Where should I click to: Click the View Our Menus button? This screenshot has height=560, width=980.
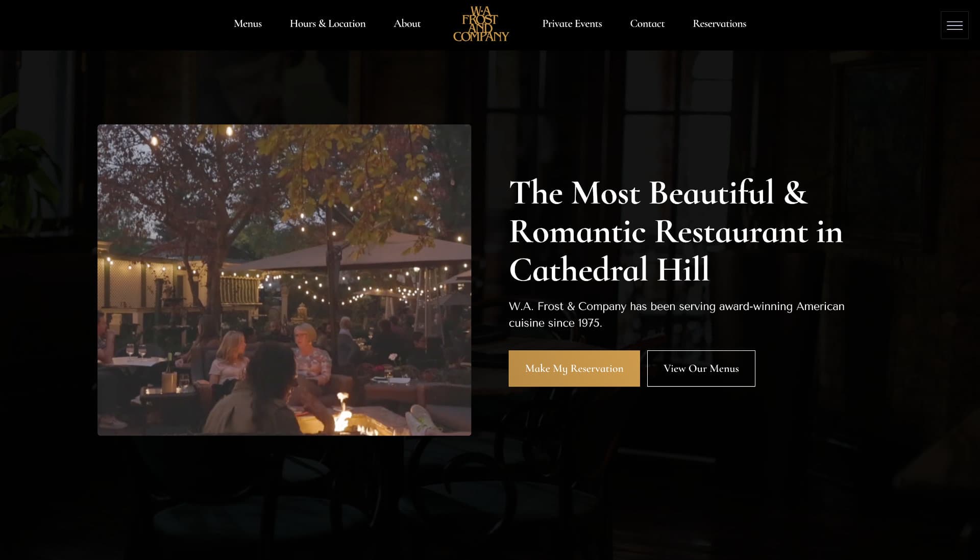tap(701, 368)
